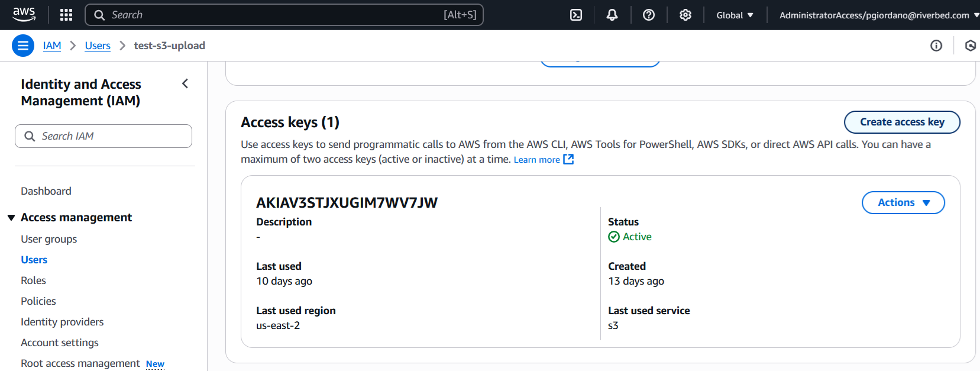Open the Global region dropdown

[735, 15]
